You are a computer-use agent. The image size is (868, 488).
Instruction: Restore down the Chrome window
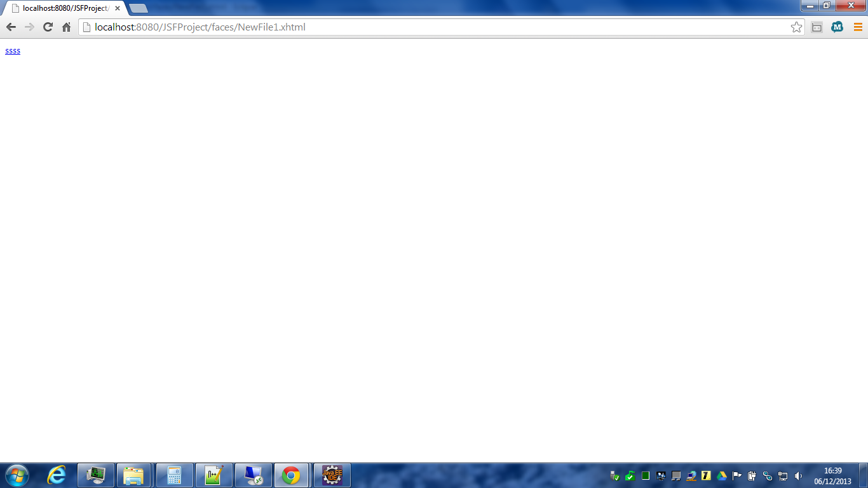point(827,5)
